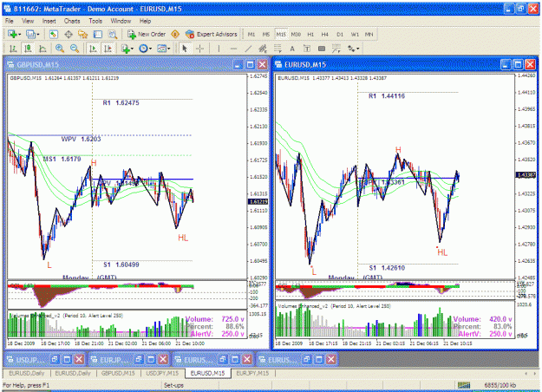Launch MetaEditor with the yellow diamond icon

pyautogui.click(x=175, y=34)
